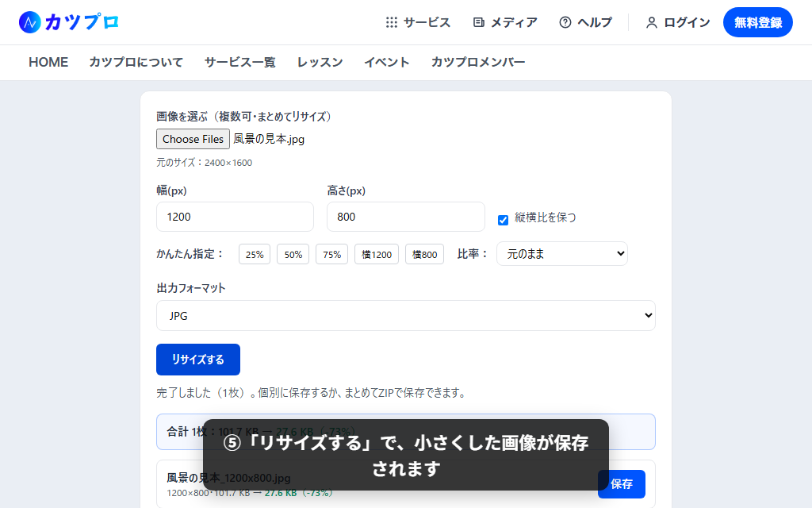This screenshot has width=812, height=508.
Task: Select the 横1200 preset button
Action: point(377,255)
